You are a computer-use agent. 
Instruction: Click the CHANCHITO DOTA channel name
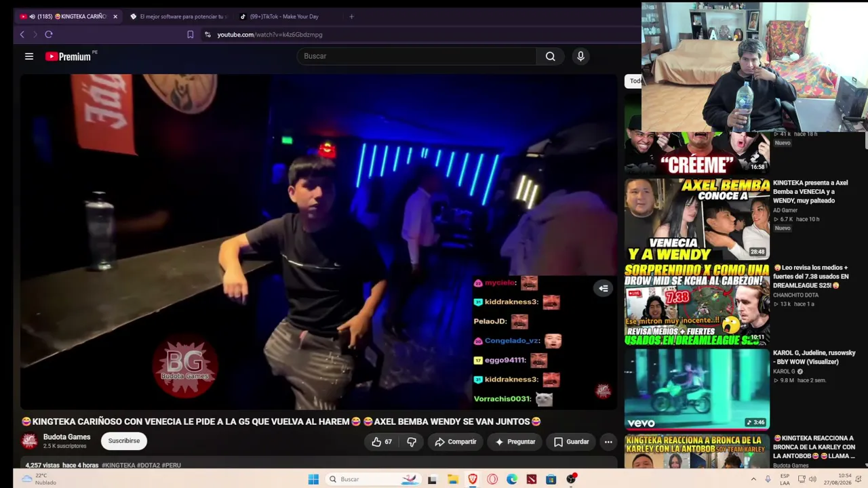tap(795, 296)
